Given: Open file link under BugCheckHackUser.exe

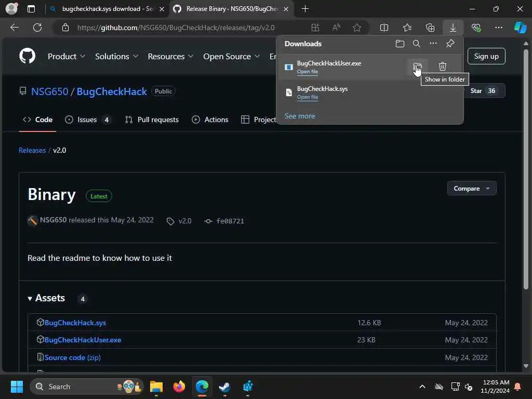Looking at the screenshot, I should coord(308,72).
